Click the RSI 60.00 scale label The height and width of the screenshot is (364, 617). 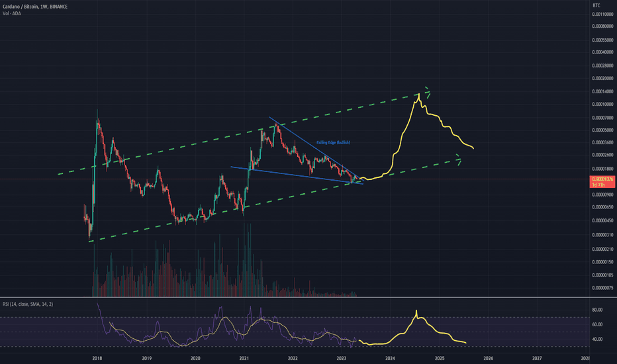(x=597, y=325)
